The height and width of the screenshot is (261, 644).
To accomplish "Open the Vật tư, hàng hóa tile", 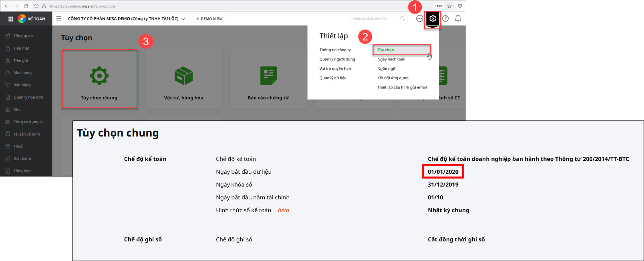I will [183, 79].
